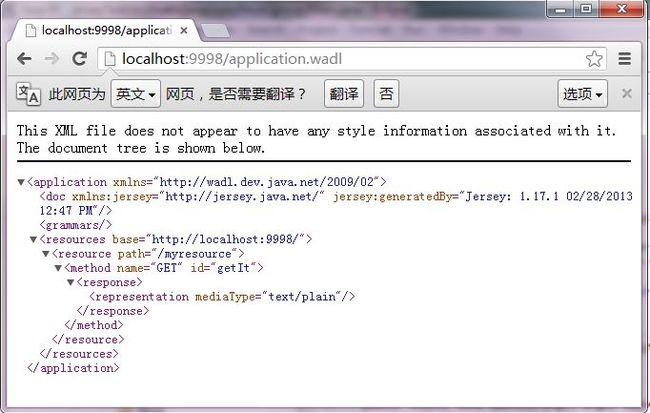The height and width of the screenshot is (413, 650).
Task: Click the doc xmlns:jersey element line
Action: (x=336, y=203)
